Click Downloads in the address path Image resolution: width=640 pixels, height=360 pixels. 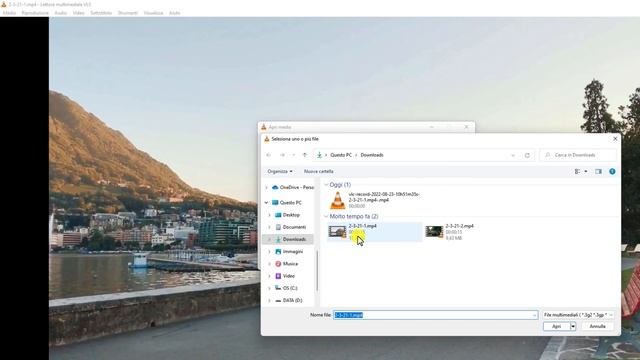pos(372,155)
